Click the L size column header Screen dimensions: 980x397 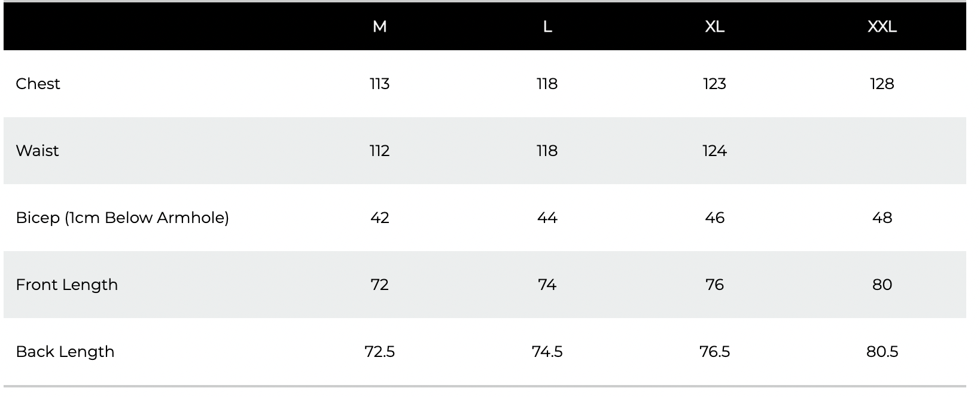pyautogui.click(x=547, y=27)
